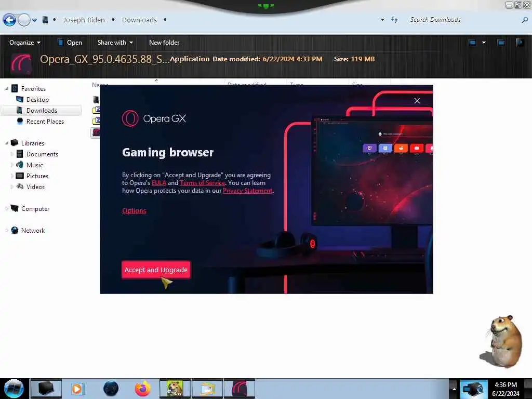Screen dimensions: 532x399
Task: Open the Windows Start orb
Action: coord(14,389)
